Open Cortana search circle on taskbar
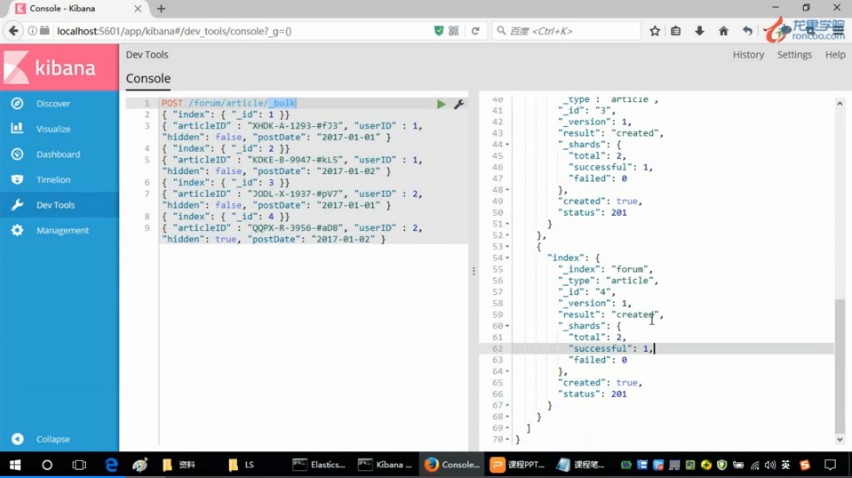The width and height of the screenshot is (852, 478). [x=47, y=465]
